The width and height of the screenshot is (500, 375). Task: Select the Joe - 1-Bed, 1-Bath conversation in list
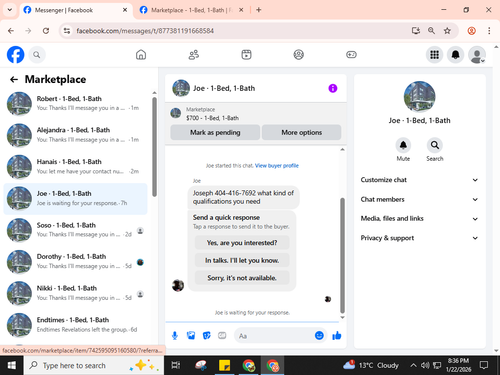click(75, 198)
